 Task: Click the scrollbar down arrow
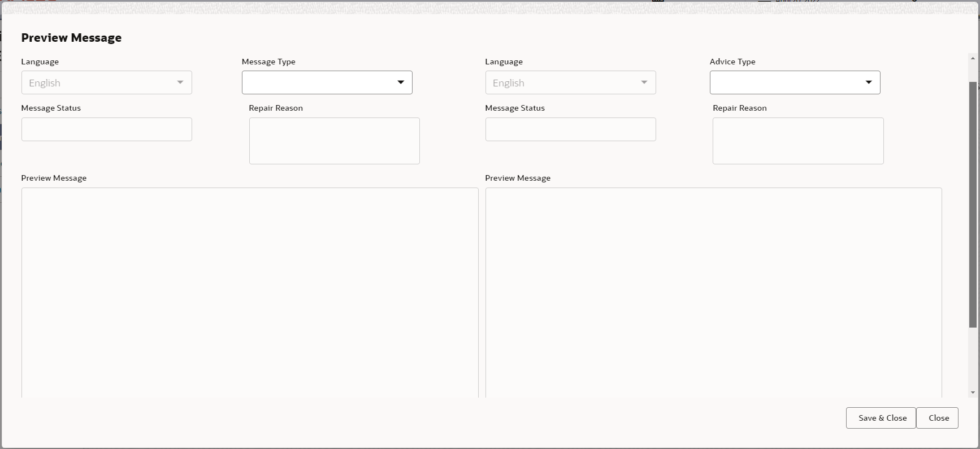(x=973, y=393)
